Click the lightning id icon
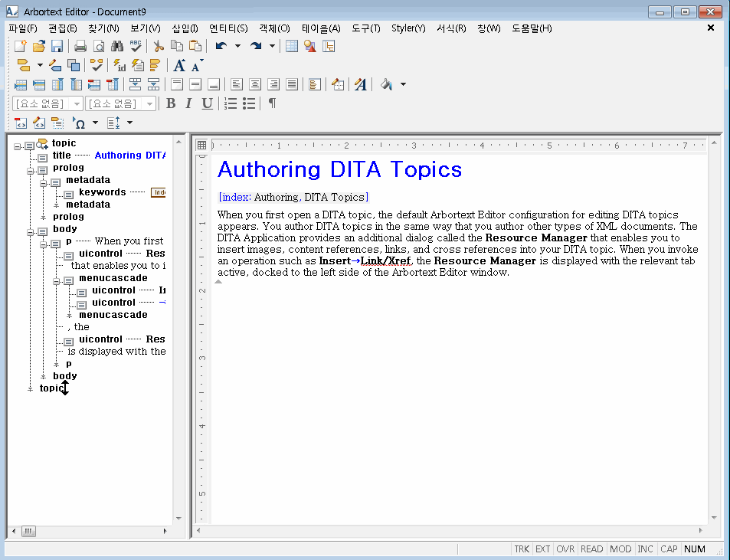 119,65
